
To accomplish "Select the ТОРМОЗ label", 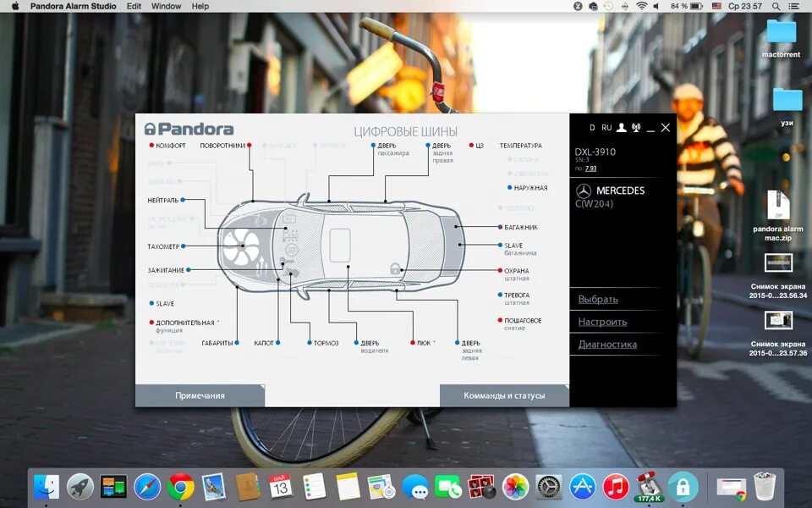I will pos(326,343).
